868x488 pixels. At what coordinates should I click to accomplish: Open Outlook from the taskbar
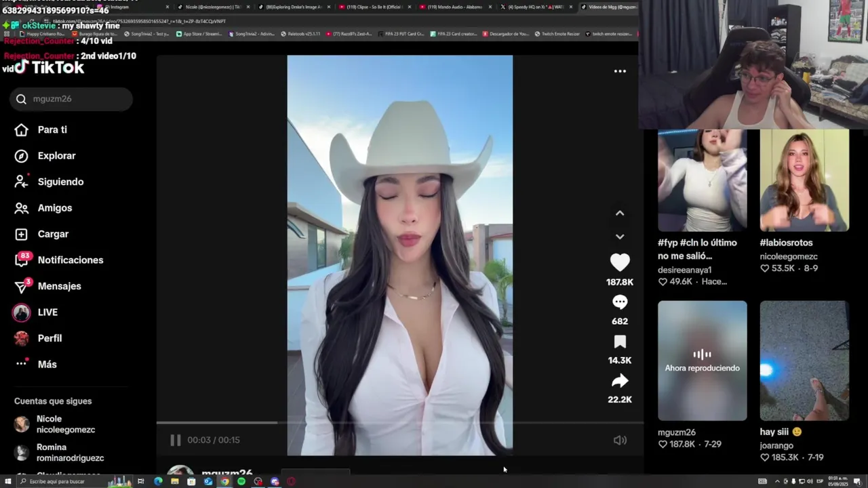tap(208, 481)
